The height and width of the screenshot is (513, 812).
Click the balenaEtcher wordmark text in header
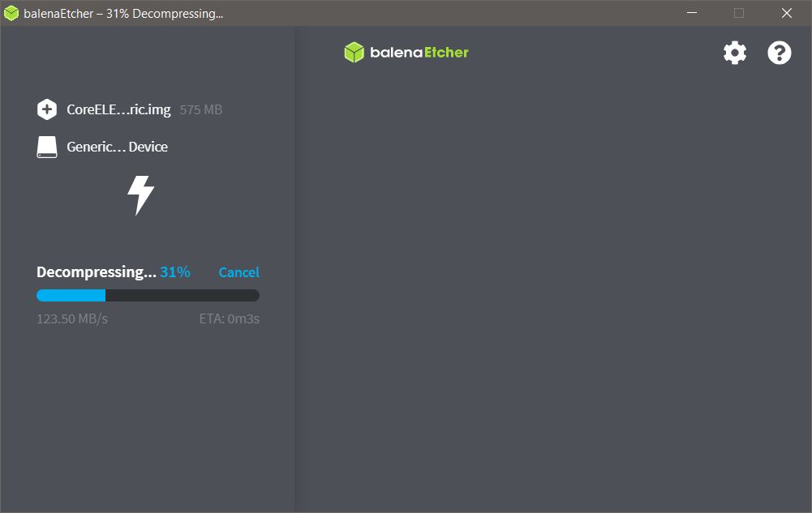pos(419,52)
